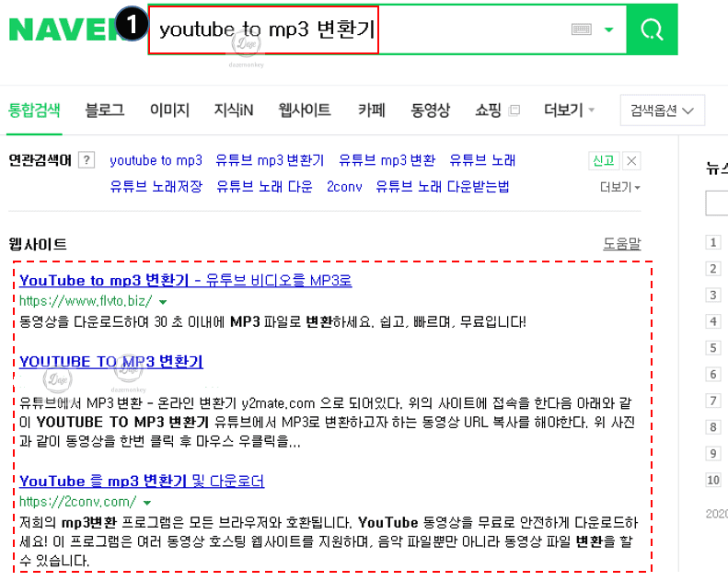Open the 도움말 help link
Viewport: 728px width, 581px height.
(621, 243)
